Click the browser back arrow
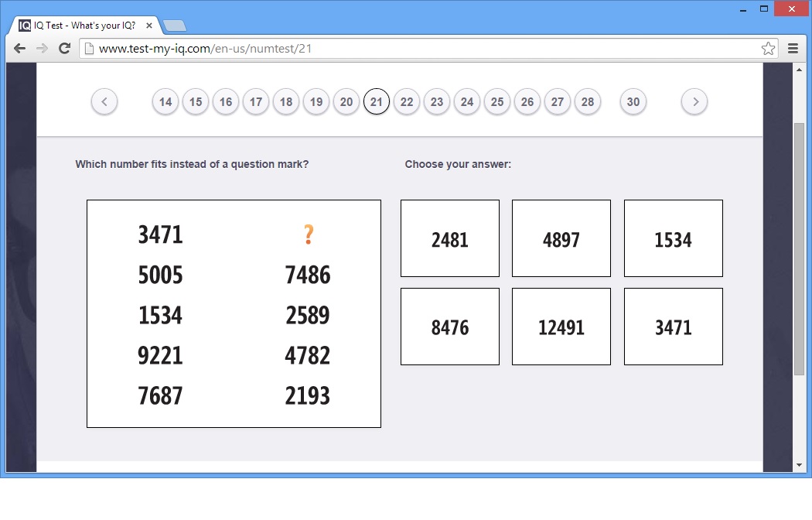The width and height of the screenshot is (812, 520). pyautogui.click(x=19, y=48)
